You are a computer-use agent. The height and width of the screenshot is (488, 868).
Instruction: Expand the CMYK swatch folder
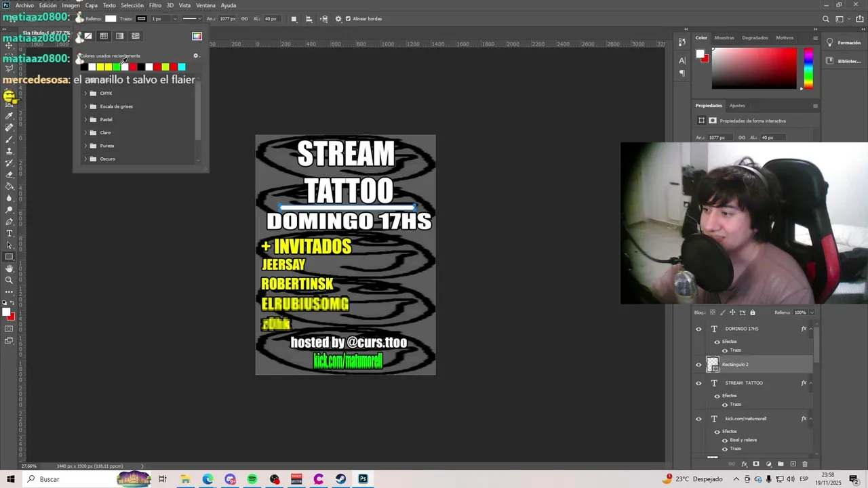coord(85,94)
